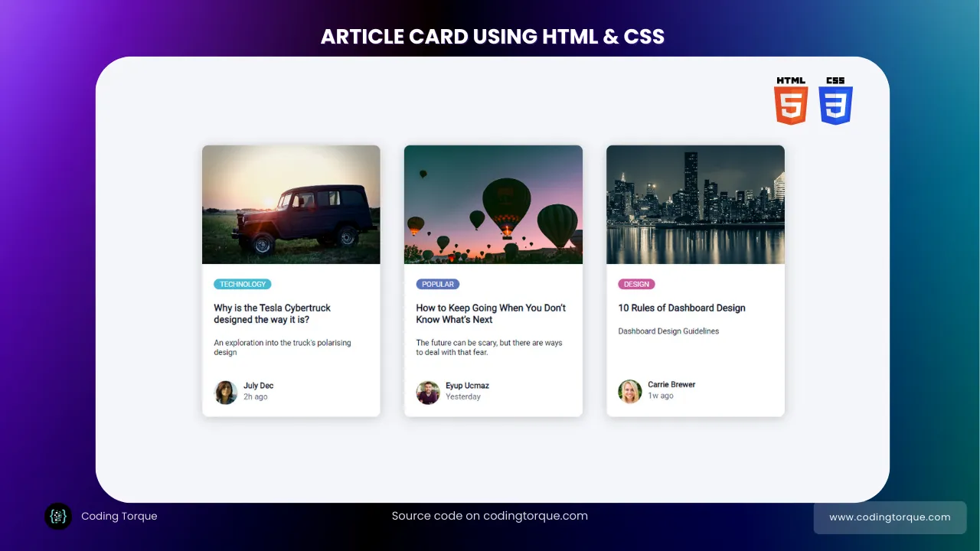Click the POPULAR tag badge

438,284
